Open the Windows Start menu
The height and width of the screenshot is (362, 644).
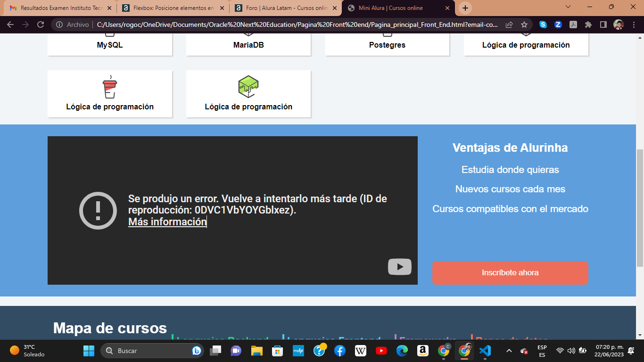(x=89, y=351)
